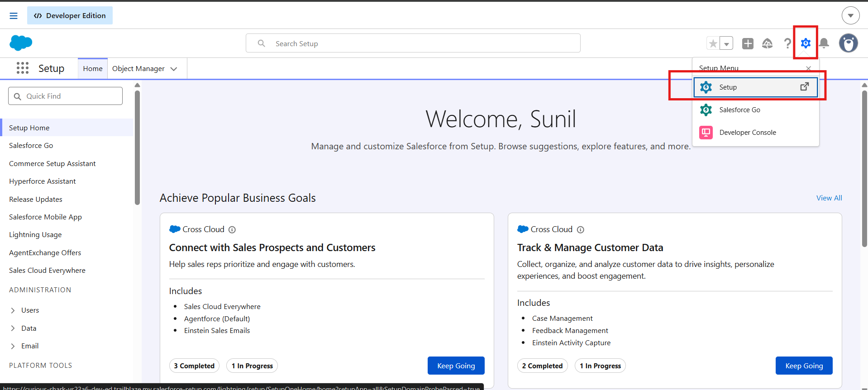Click the Feedback Management list item
Viewport: 868px width, 390px height.
point(570,331)
